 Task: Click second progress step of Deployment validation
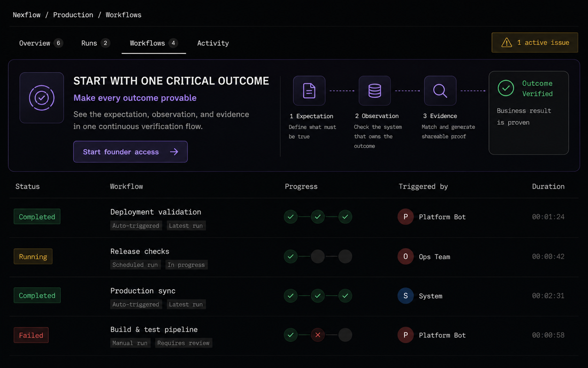tap(318, 217)
